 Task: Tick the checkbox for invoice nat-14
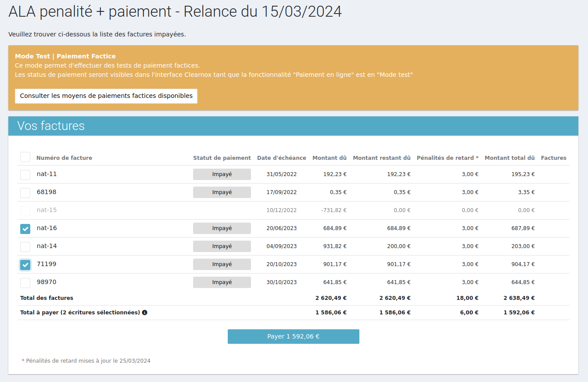click(x=25, y=247)
